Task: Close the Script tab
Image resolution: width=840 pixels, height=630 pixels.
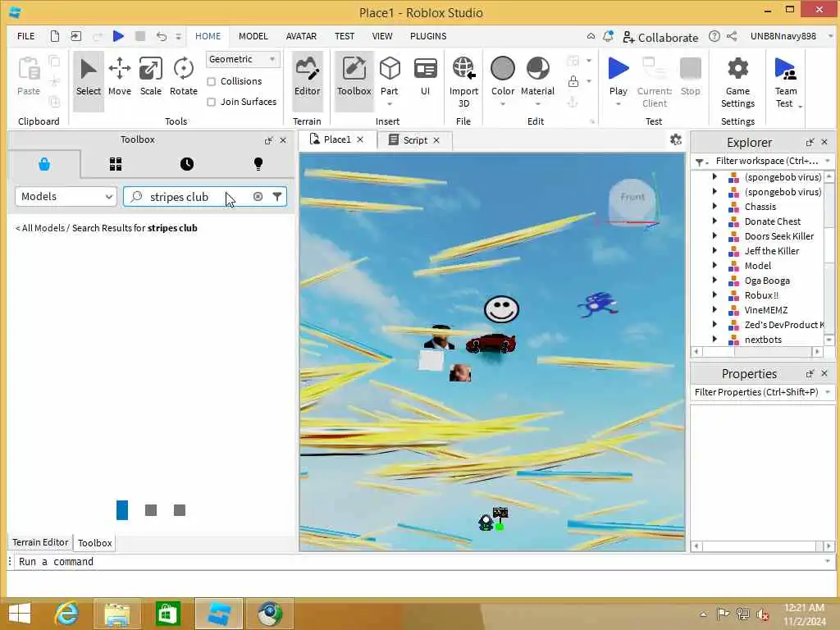Action: click(436, 140)
